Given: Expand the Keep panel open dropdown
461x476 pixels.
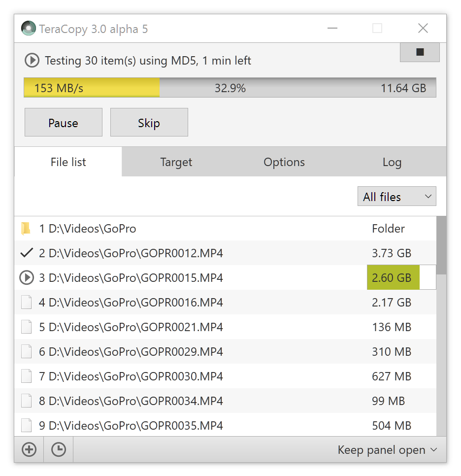Looking at the screenshot, I should pos(388,449).
